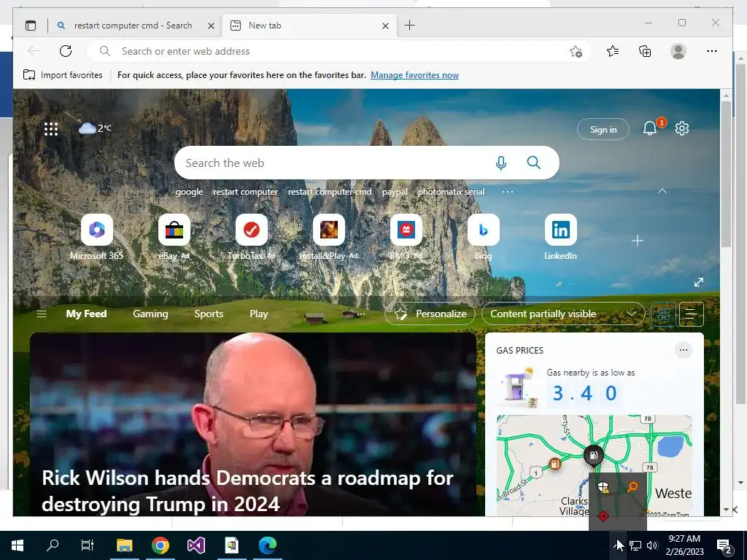Open Google Chrome from taskbar
Screen dimensions: 747x560
pyautogui.click(x=160, y=545)
